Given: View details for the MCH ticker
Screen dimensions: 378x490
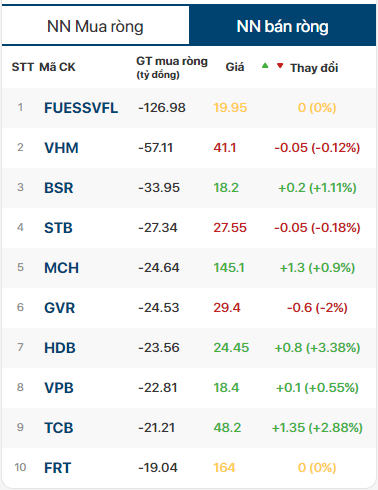Looking at the screenshot, I should (61, 268).
